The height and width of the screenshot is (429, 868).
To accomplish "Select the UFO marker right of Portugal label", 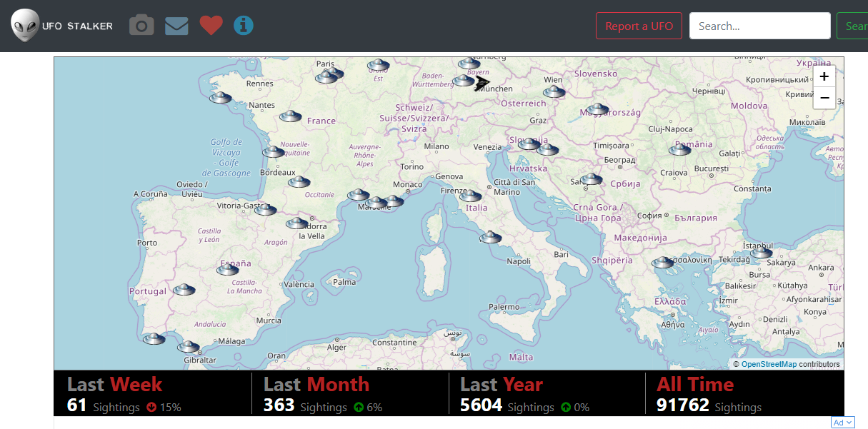I will (184, 290).
